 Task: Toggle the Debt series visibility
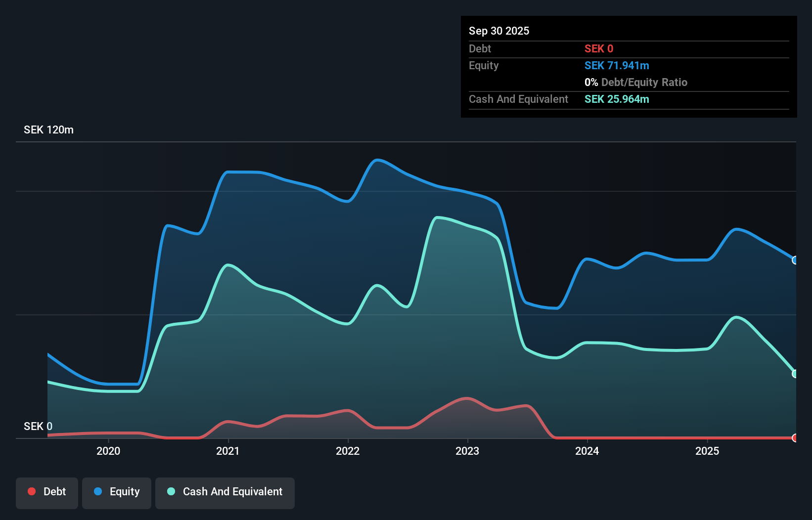point(47,492)
